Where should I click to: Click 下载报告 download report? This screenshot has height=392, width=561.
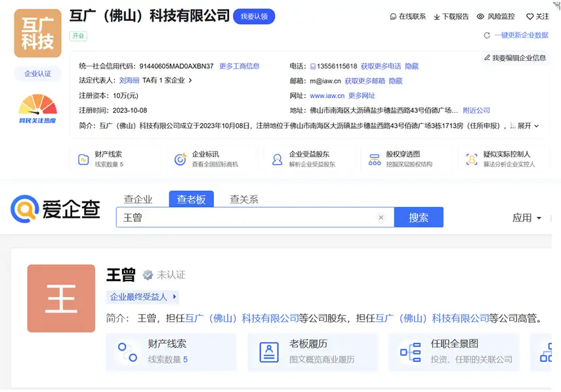(x=451, y=16)
